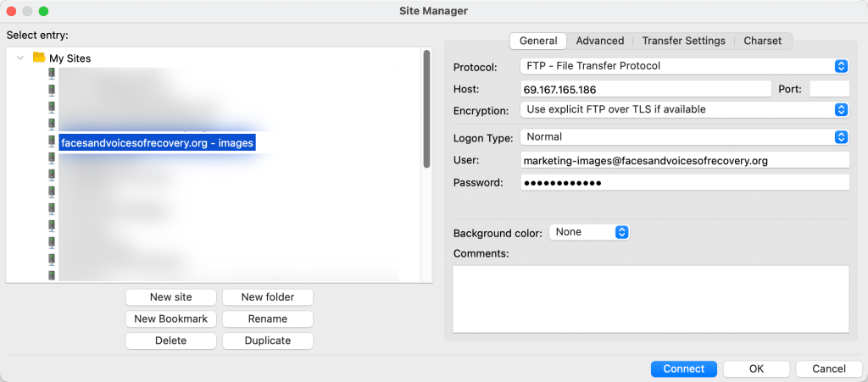The image size is (868, 382).
Task: Click in the Port field
Action: click(x=829, y=89)
